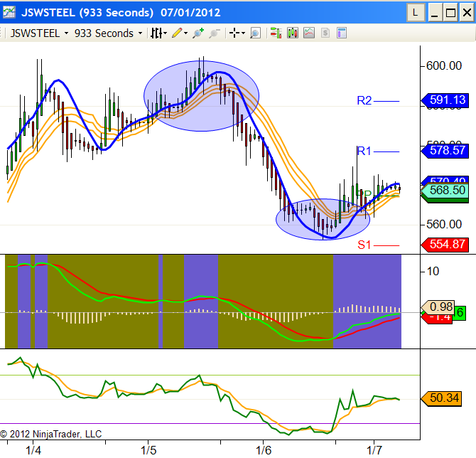The width and height of the screenshot is (476, 458).
Task: Click the 10 label on indicator axis
Action: coord(433,271)
